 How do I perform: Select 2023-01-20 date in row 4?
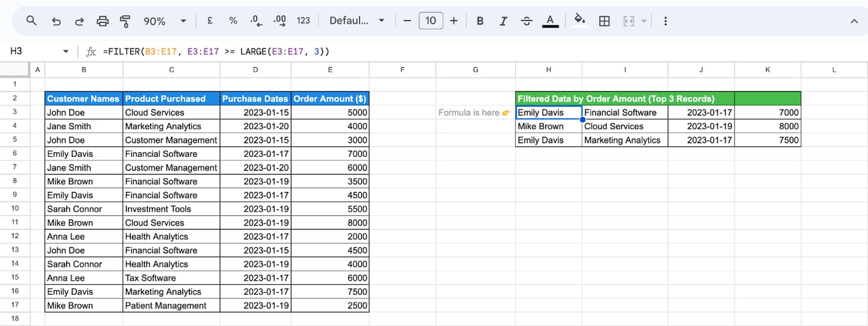click(255, 126)
